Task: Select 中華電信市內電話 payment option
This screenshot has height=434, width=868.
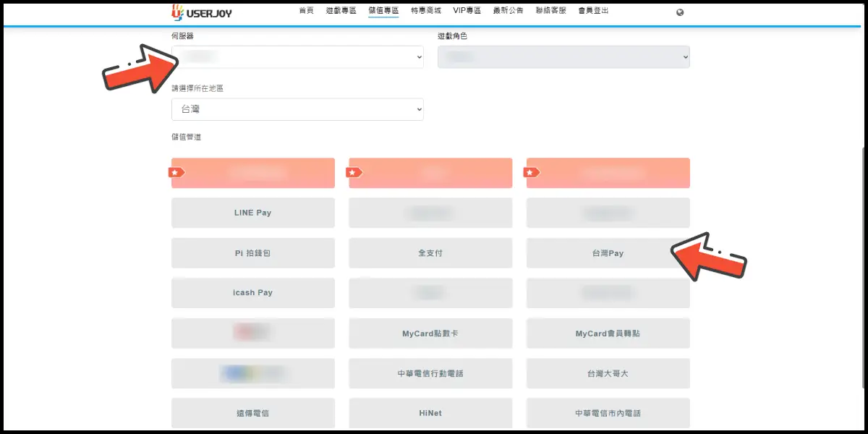Action: pyautogui.click(x=608, y=413)
